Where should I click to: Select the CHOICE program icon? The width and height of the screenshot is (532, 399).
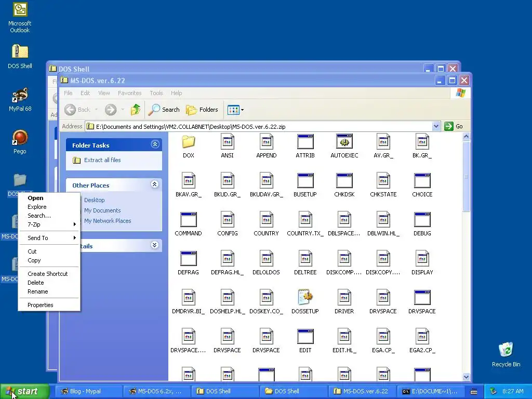pyautogui.click(x=422, y=180)
